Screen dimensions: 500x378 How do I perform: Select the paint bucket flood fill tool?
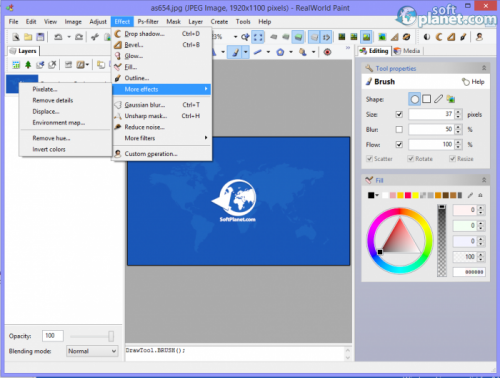[x=303, y=52]
